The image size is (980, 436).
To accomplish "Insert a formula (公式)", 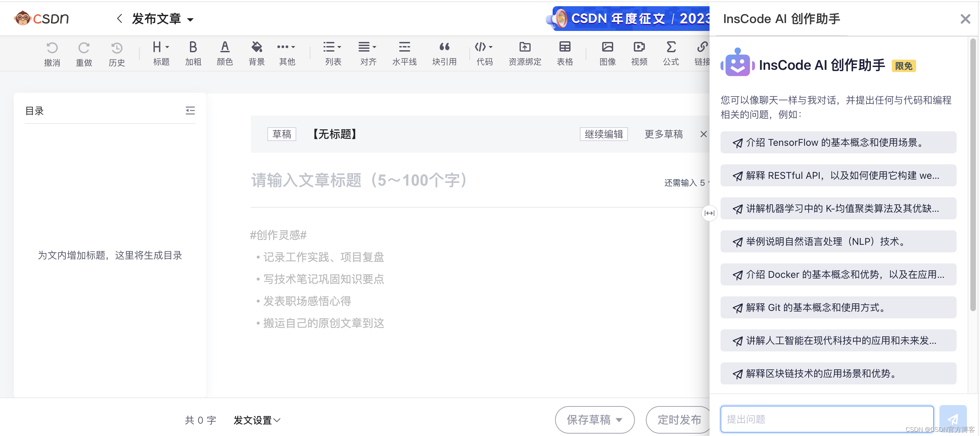I will (671, 47).
